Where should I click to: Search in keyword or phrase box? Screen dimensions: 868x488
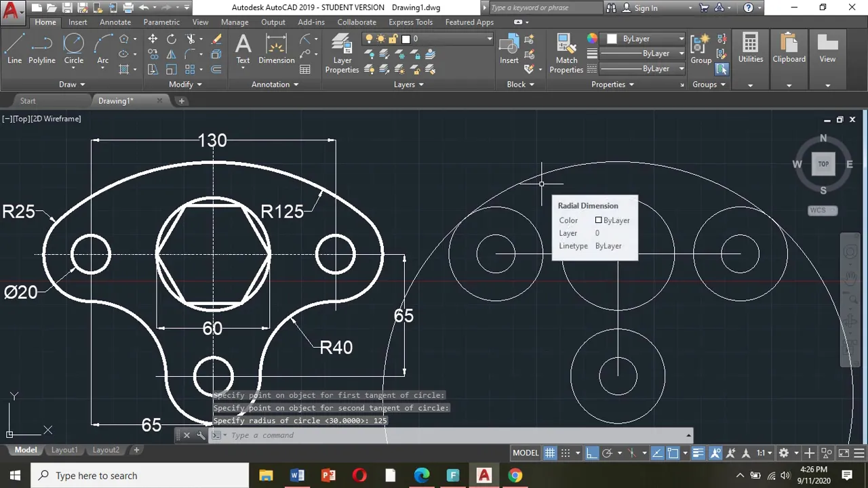(545, 8)
